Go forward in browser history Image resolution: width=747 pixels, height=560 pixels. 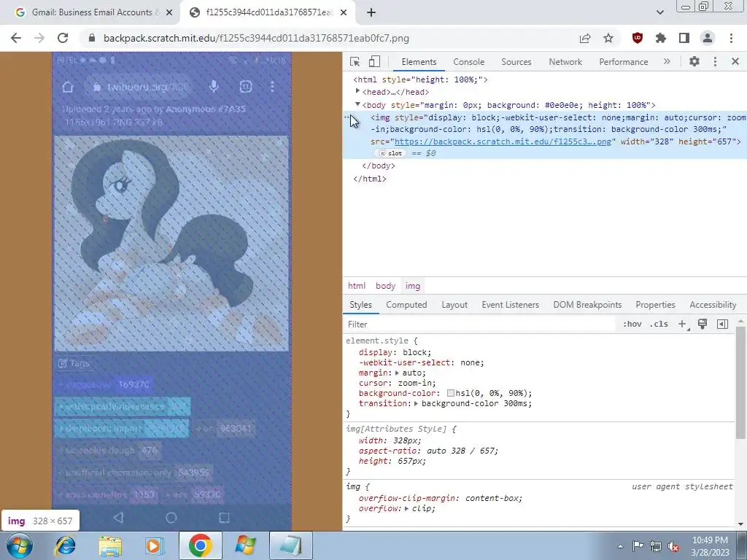click(39, 38)
